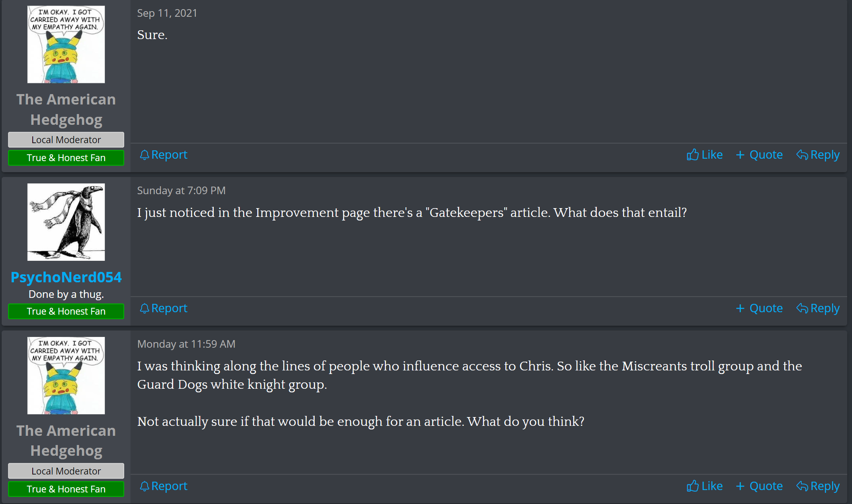Click PsychoNerd054's penguin avatar
This screenshot has width=852, height=504.
tap(66, 222)
